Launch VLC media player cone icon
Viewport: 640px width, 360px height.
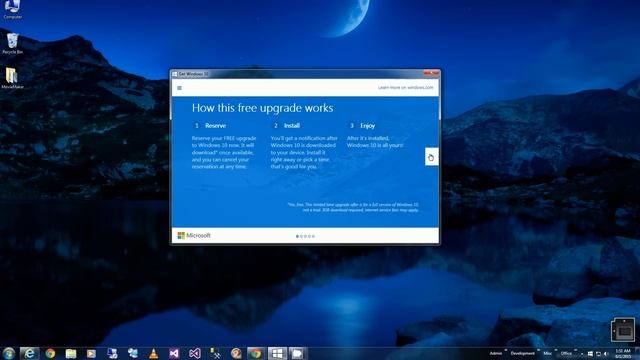153,353
